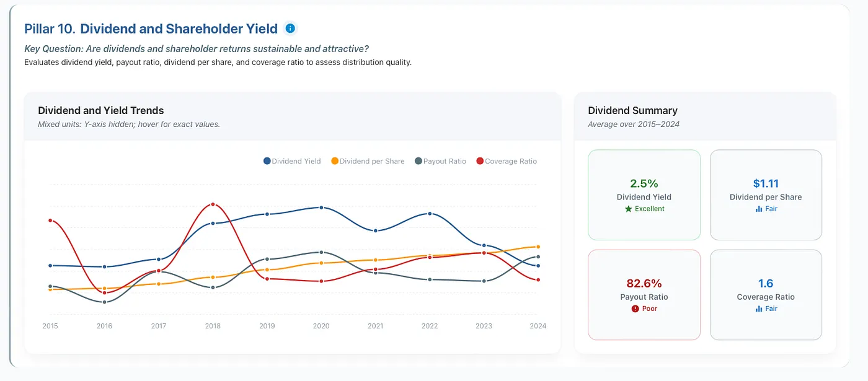Open the $1.11 Dividend per Share card
Viewport: 868px width, 381px height.
point(766,195)
